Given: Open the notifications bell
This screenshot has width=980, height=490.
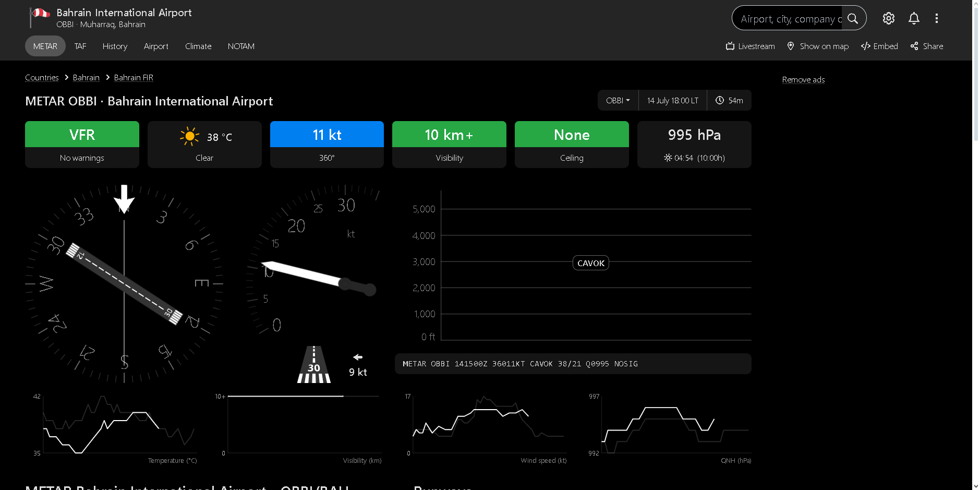Looking at the screenshot, I should (x=914, y=18).
